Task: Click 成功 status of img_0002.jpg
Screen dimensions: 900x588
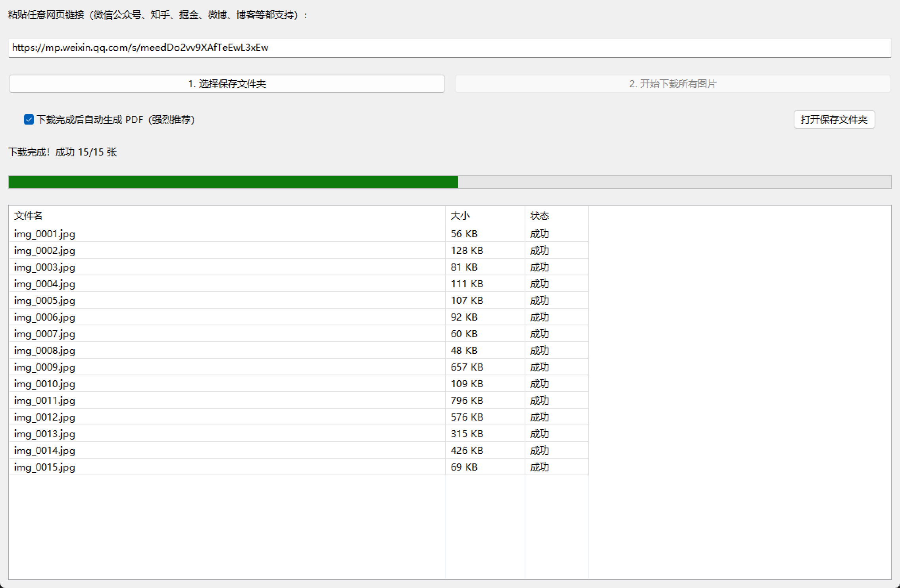Action: coord(539,251)
